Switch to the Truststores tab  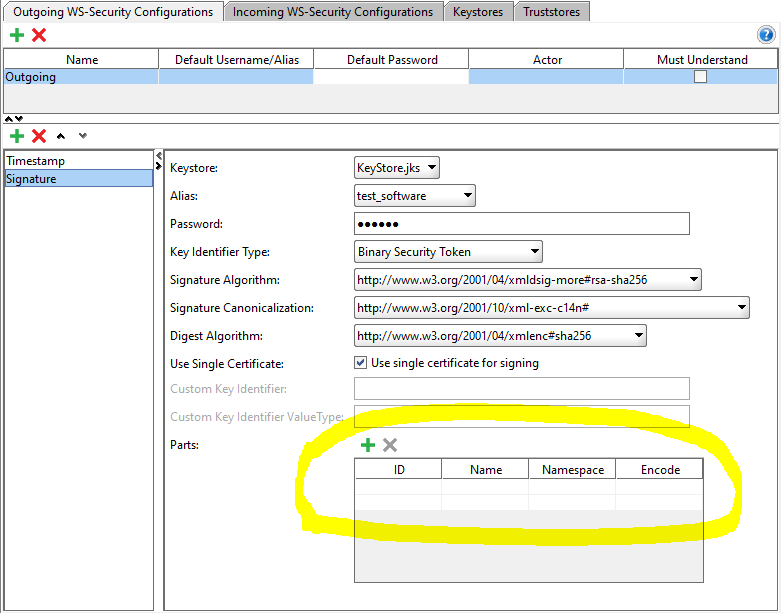click(551, 12)
